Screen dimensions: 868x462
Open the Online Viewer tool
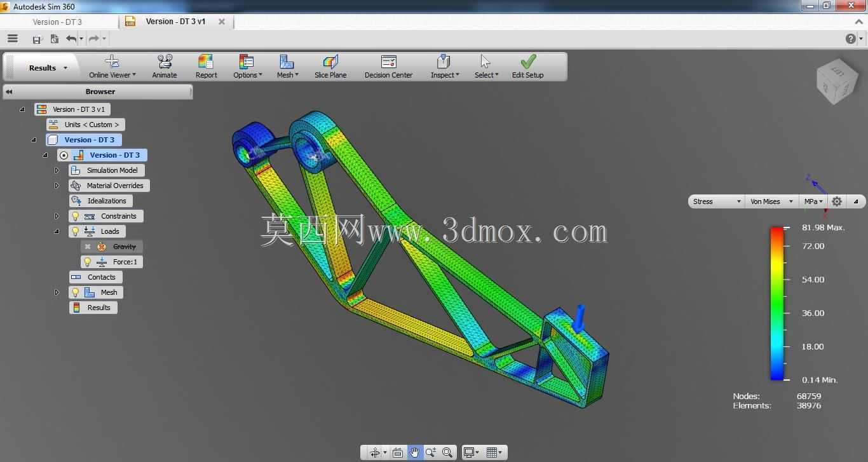(x=112, y=66)
